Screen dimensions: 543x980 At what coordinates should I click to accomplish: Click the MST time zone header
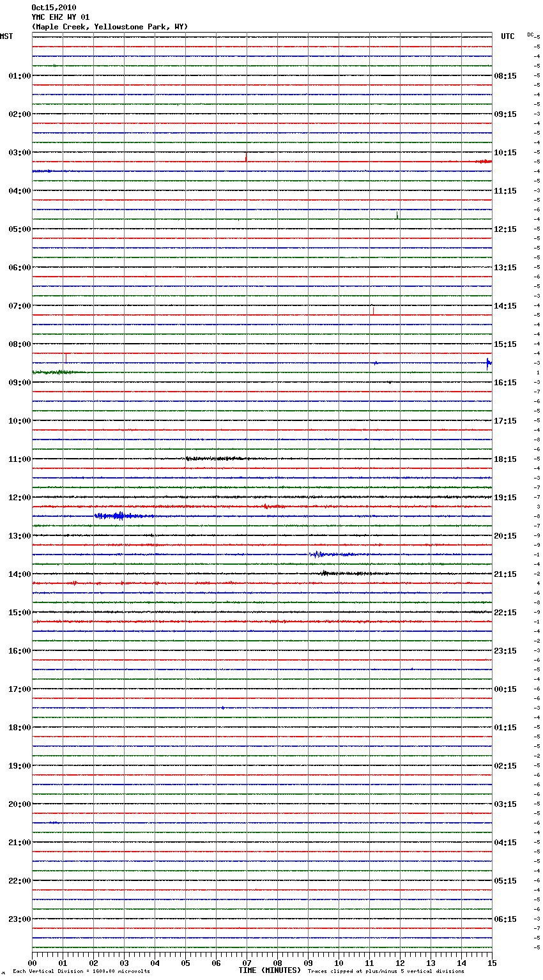[6, 36]
